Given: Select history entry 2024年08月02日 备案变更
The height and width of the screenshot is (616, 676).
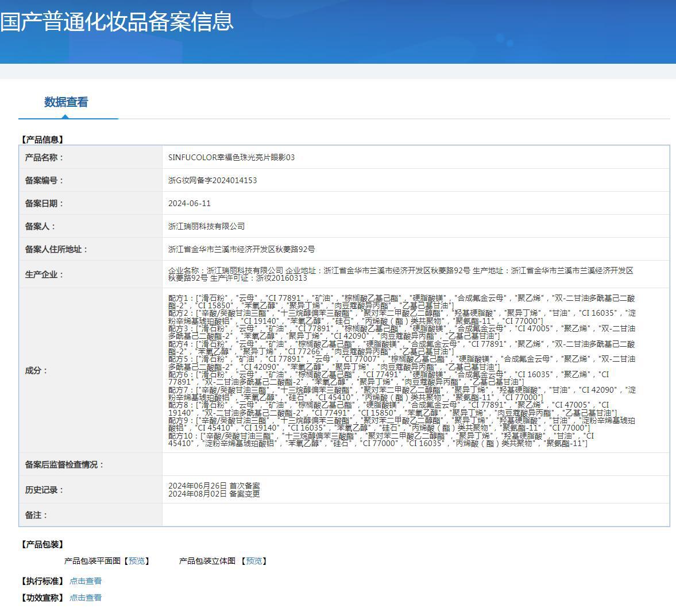Looking at the screenshot, I should (x=214, y=494).
